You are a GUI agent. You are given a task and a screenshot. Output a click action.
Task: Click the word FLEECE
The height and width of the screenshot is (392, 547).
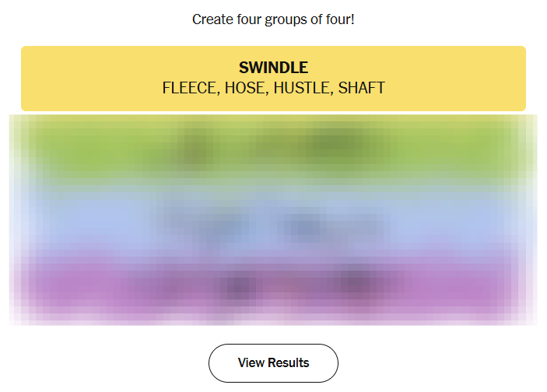click(x=189, y=88)
